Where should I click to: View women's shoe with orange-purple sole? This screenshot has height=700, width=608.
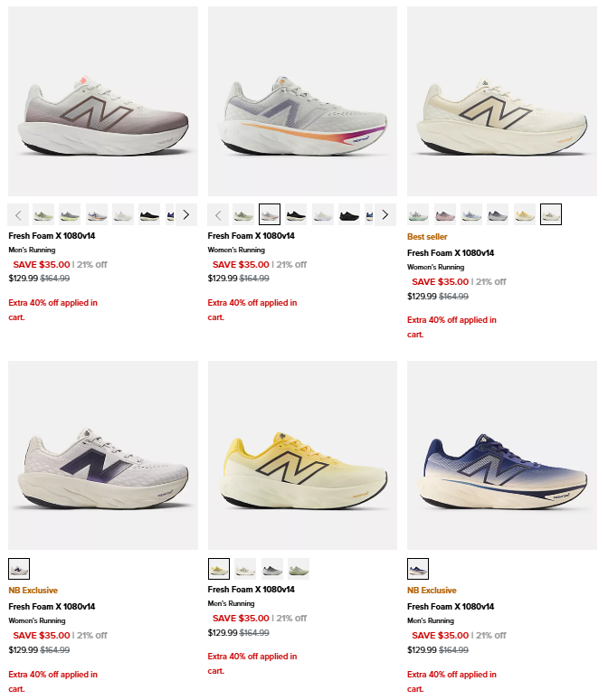coord(302,101)
